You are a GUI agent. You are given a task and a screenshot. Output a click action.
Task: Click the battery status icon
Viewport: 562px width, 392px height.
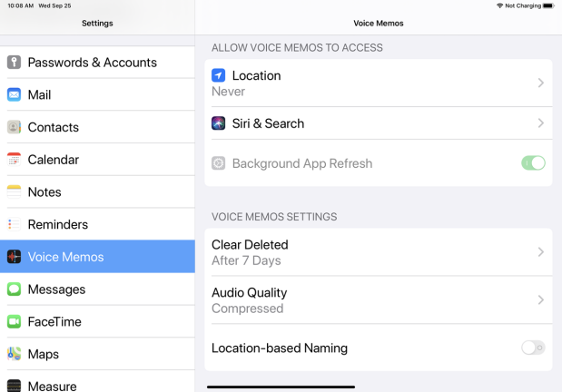coord(548,5)
